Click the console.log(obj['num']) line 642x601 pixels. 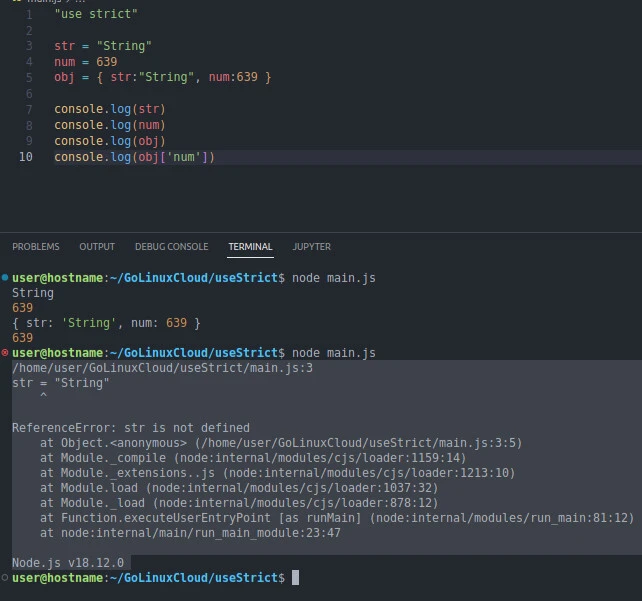[x=134, y=157]
